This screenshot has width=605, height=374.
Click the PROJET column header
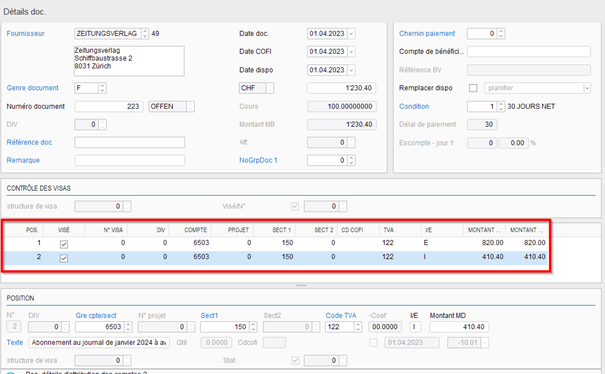coord(238,230)
